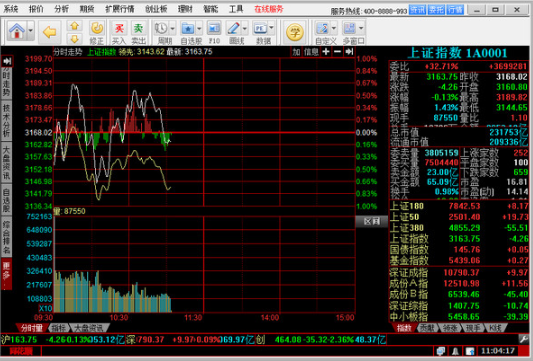Screen dimensions: 533x361
Task: Select the 上证50 index row
Action: coord(459,217)
